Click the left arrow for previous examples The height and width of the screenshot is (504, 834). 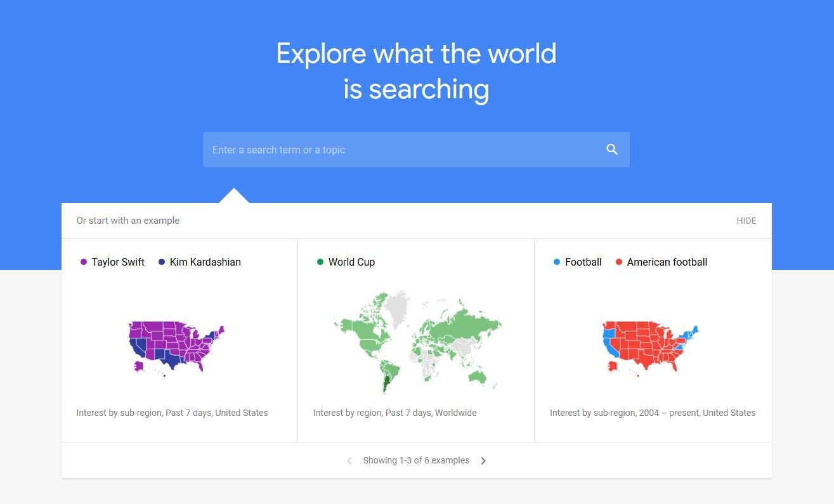pyautogui.click(x=349, y=460)
